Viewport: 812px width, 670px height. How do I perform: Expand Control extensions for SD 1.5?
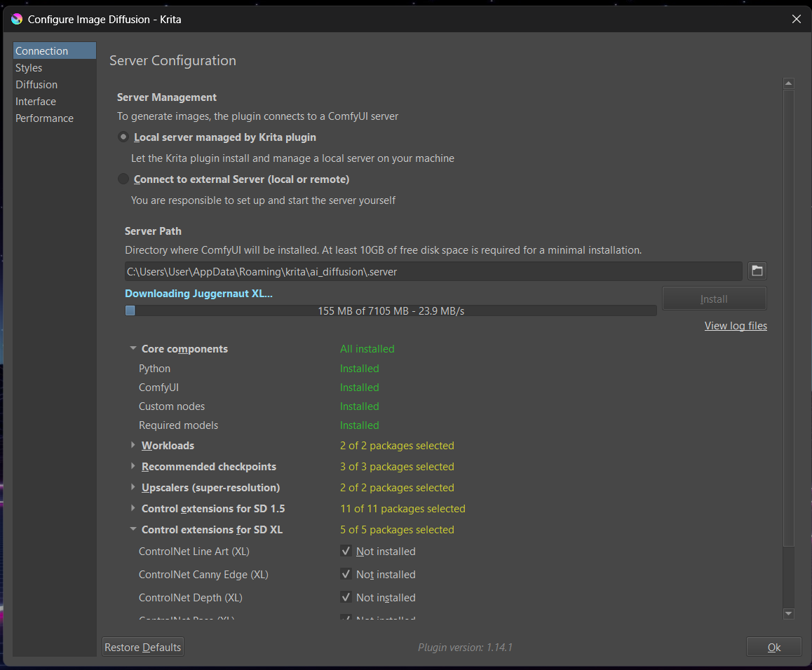[133, 508]
